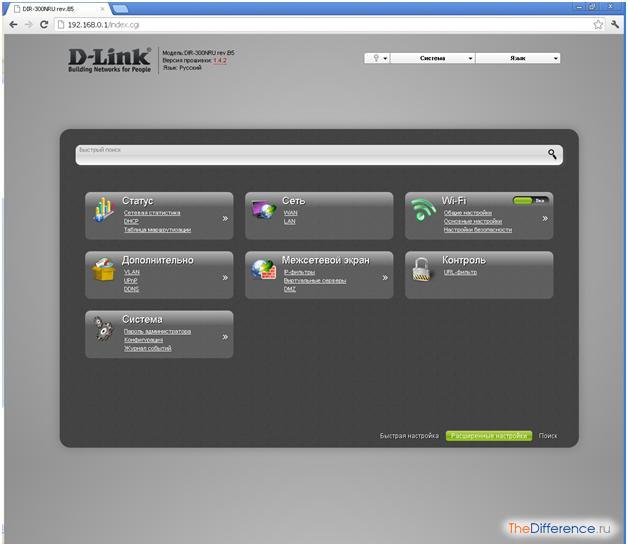Click the Сеть monitor globe icon
Screen dimensions: 628x546
click(x=264, y=209)
